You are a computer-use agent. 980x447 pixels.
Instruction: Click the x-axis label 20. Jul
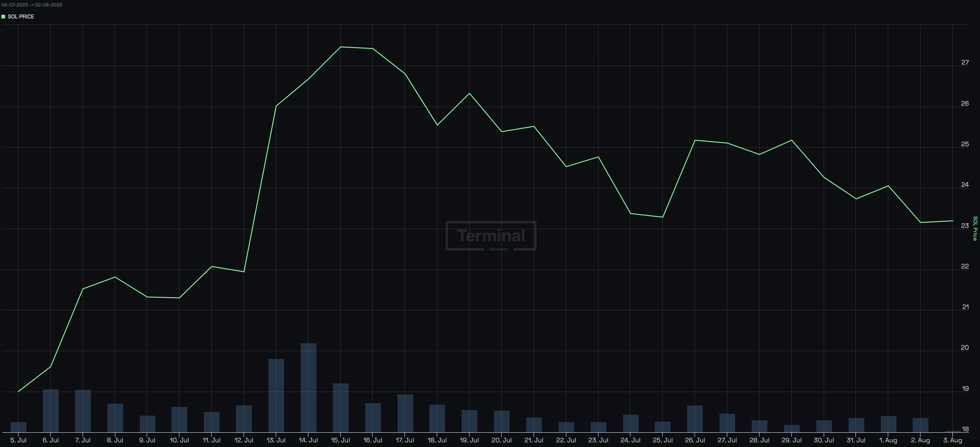(501, 440)
